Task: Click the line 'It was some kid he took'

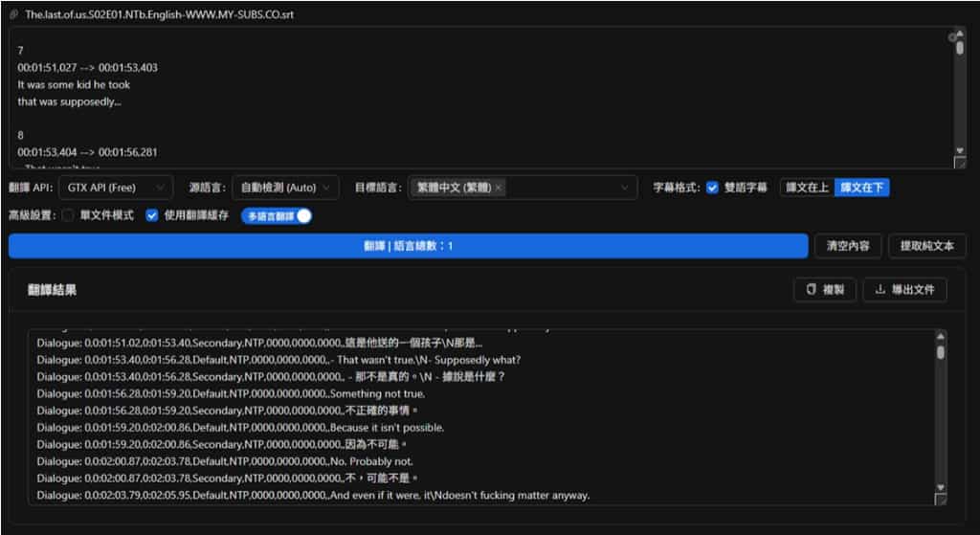Action: click(74, 84)
